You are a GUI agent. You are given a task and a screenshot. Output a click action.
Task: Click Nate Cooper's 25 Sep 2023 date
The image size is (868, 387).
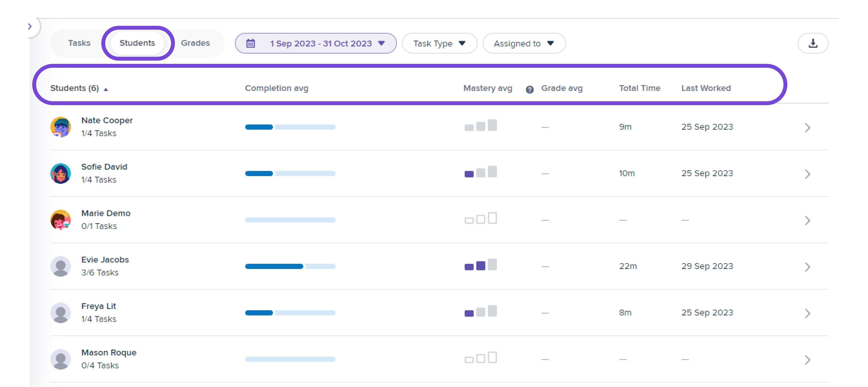[x=707, y=127]
